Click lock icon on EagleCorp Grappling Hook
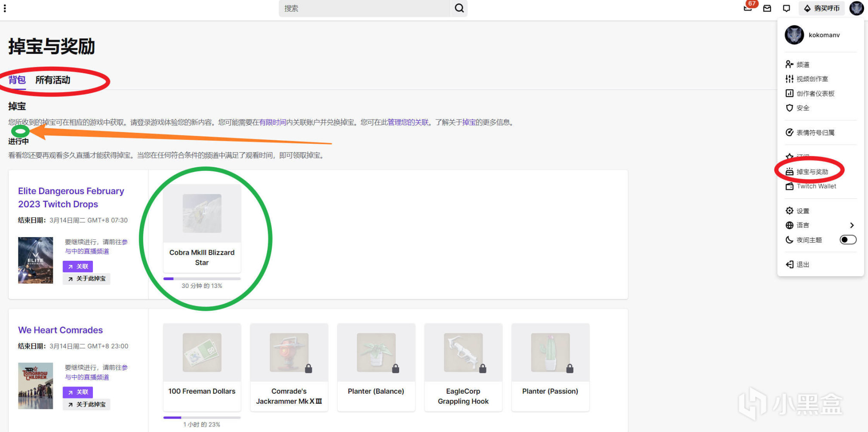This screenshot has height=432, width=868. point(483,368)
